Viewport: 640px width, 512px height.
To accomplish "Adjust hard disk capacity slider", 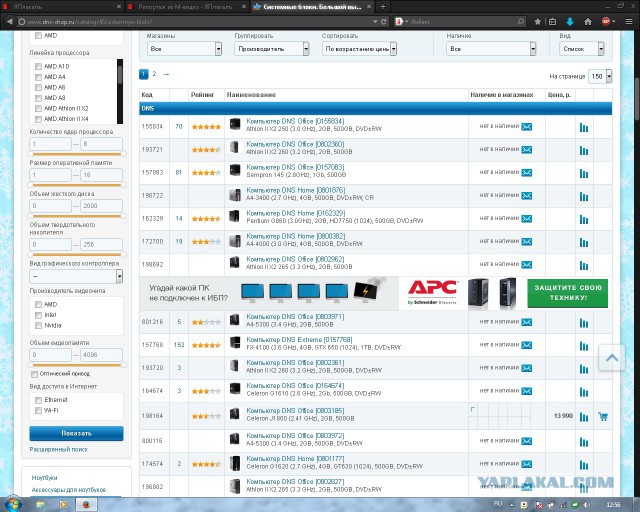I will pos(77,216).
